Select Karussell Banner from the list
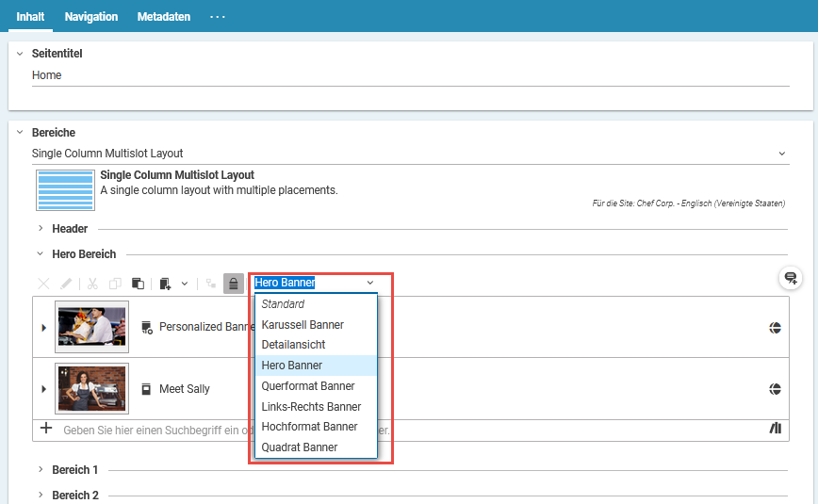Image resolution: width=818 pixels, height=504 pixels. point(303,325)
